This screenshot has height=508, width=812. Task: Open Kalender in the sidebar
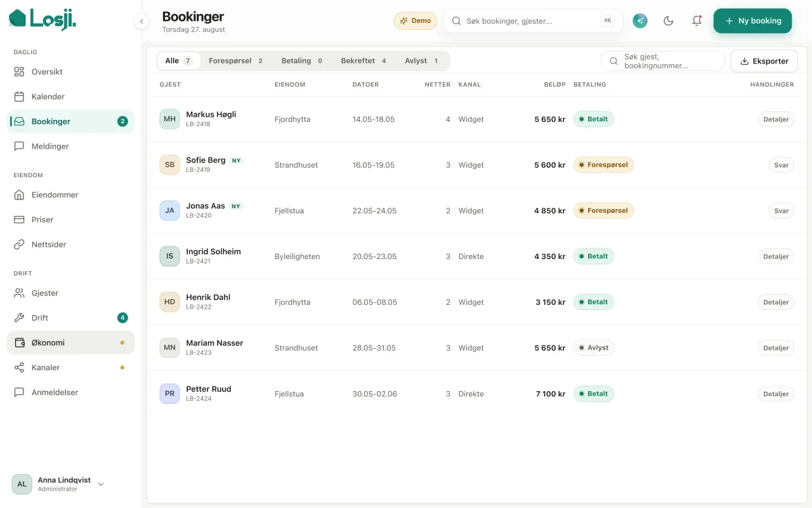coord(70,97)
